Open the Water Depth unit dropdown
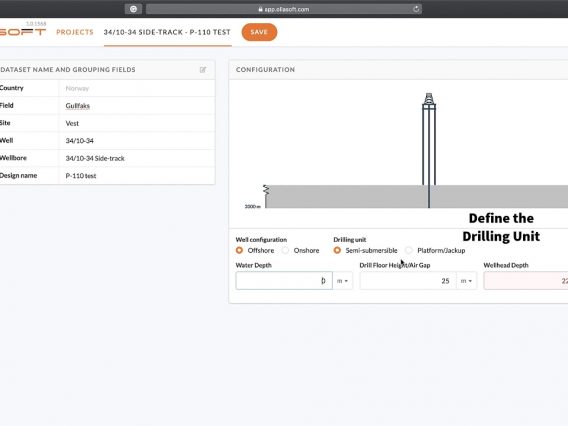 tap(342, 281)
